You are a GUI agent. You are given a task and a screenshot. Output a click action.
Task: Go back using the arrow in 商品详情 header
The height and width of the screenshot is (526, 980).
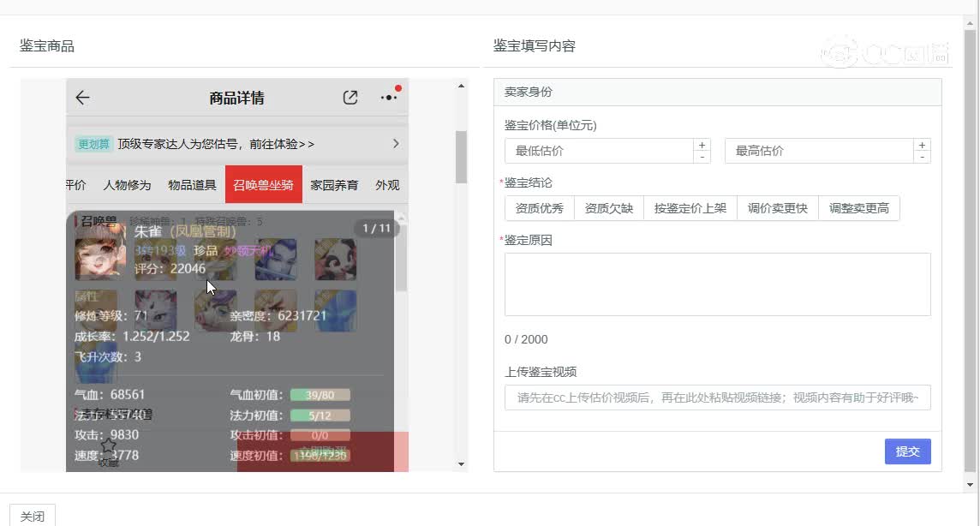pos(82,98)
